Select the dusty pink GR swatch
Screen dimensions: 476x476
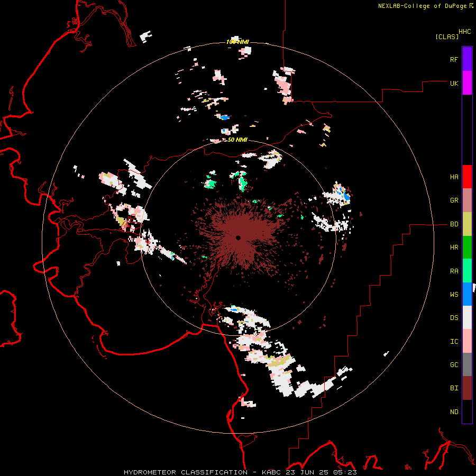467,200
